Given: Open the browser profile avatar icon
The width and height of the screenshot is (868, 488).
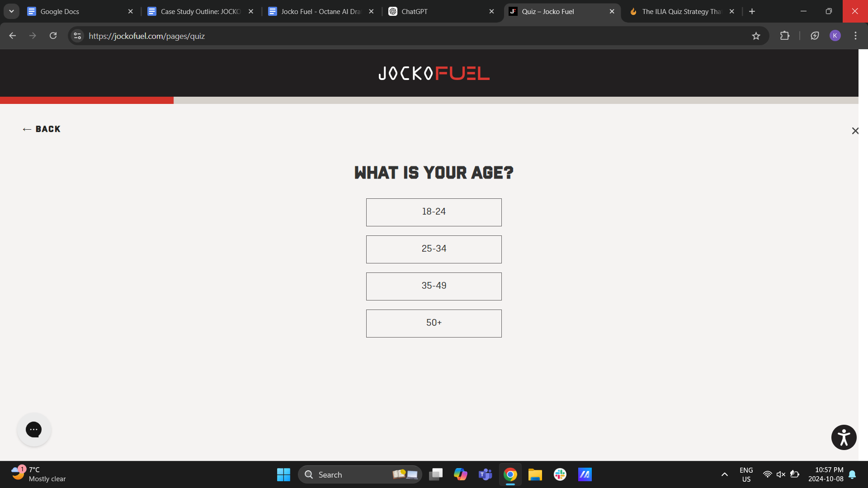Looking at the screenshot, I should 835,36.
